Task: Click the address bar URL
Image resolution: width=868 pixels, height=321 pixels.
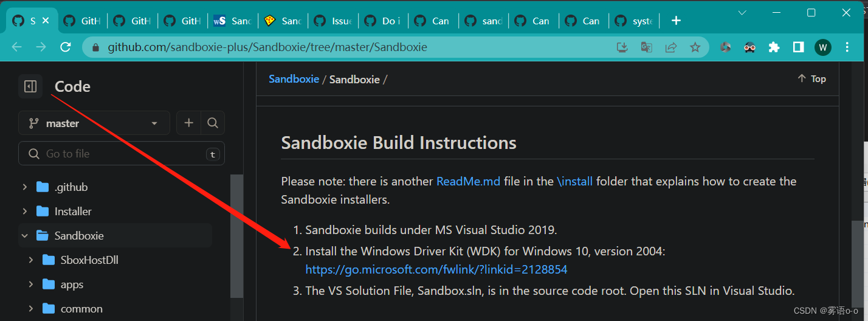Action: (267, 47)
